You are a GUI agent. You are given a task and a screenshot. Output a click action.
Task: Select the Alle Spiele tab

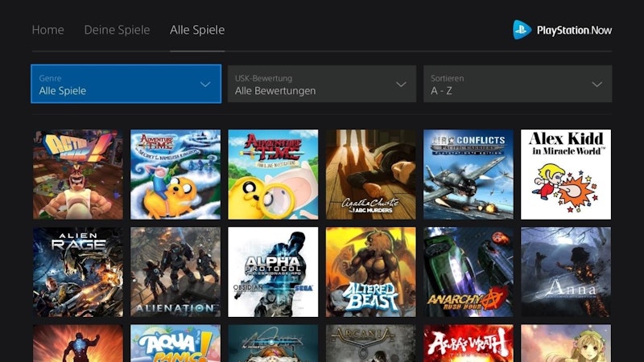[197, 30]
